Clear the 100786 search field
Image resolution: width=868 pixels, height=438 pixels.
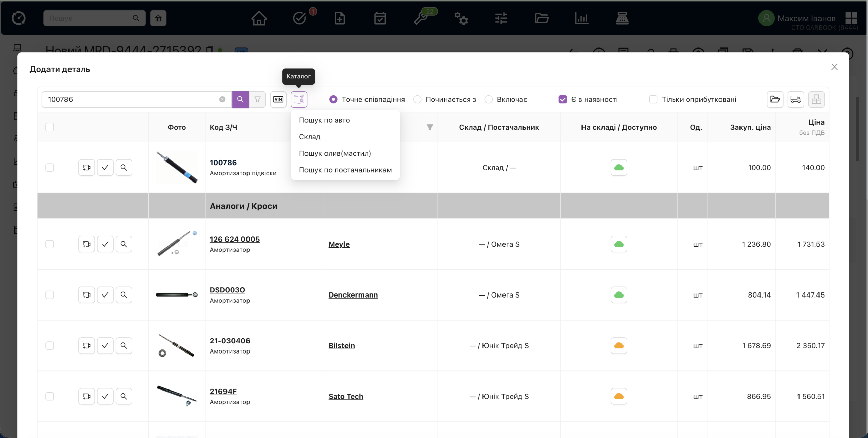pyautogui.click(x=222, y=99)
